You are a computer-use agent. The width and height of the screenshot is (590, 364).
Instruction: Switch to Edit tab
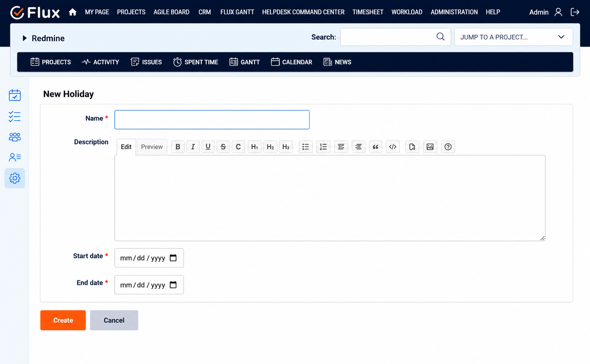pos(126,147)
